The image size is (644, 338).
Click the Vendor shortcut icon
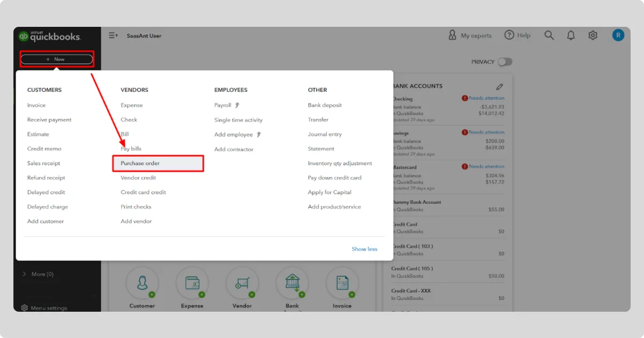click(242, 283)
